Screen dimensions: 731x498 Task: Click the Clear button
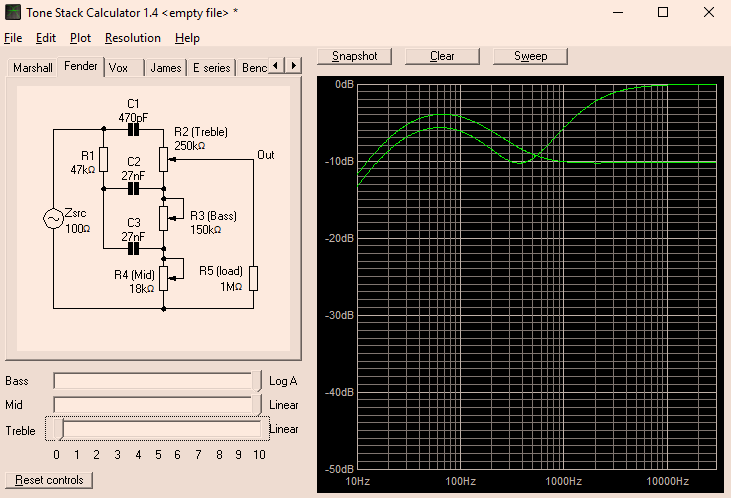coord(442,56)
